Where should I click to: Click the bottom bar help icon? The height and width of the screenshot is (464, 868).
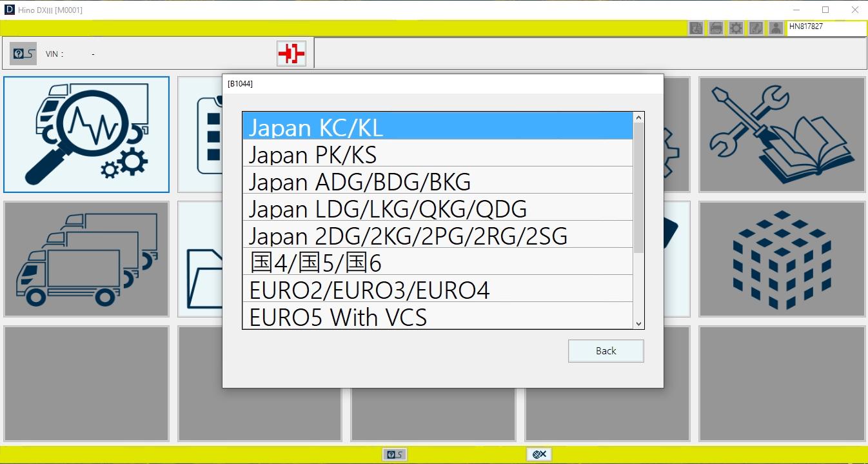click(x=395, y=454)
